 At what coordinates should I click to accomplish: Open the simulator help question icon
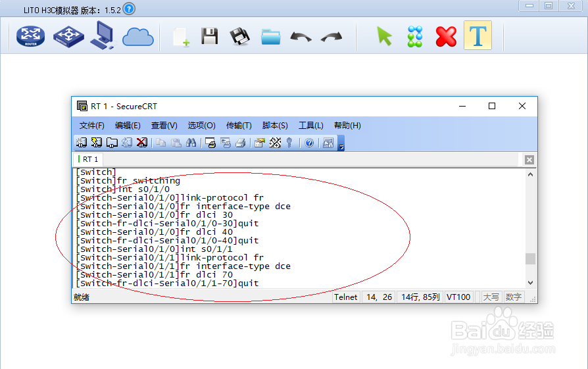(129, 9)
